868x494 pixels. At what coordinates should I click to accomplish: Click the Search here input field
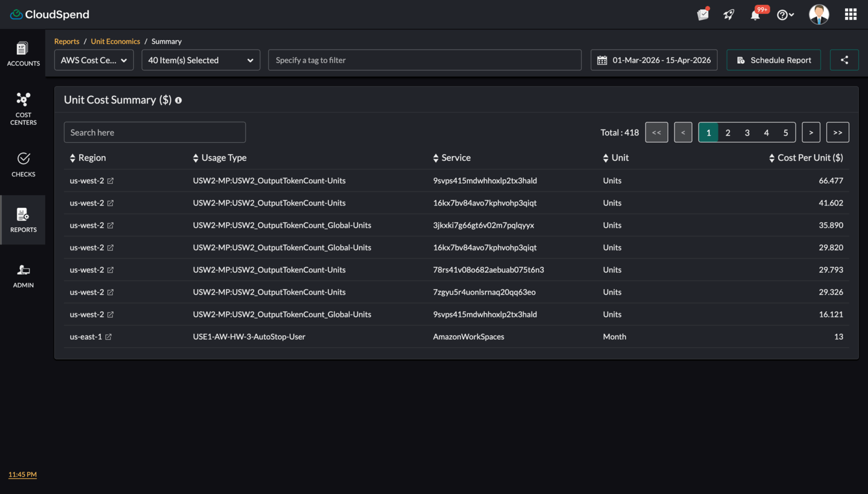click(155, 133)
